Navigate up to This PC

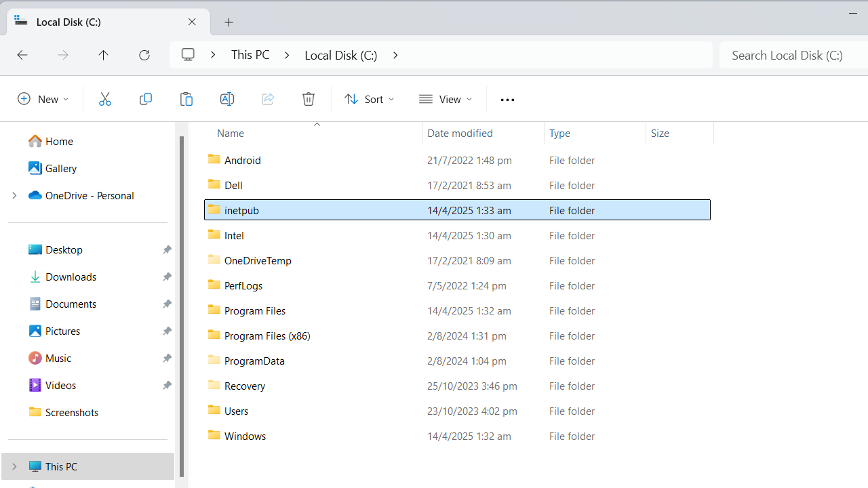click(103, 55)
